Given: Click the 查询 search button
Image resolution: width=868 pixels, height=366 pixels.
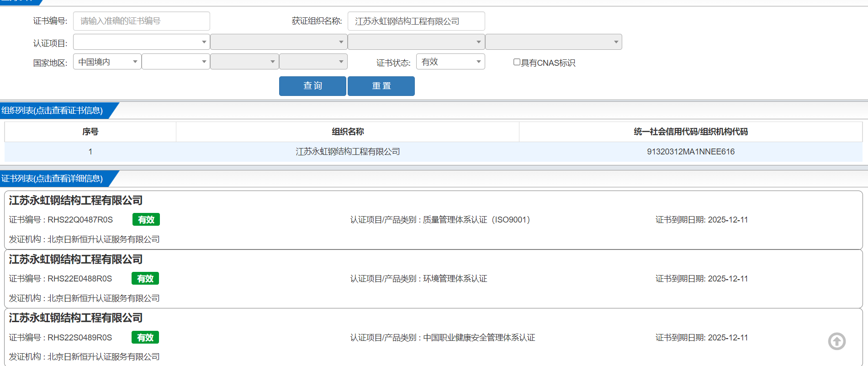Looking at the screenshot, I should click(312, 86).
